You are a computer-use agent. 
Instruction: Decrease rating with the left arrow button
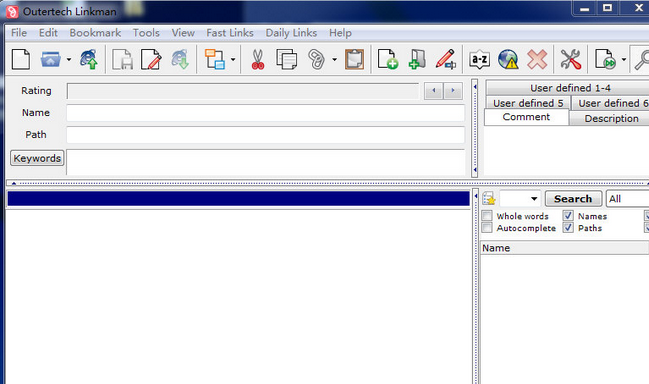point(434,90)
